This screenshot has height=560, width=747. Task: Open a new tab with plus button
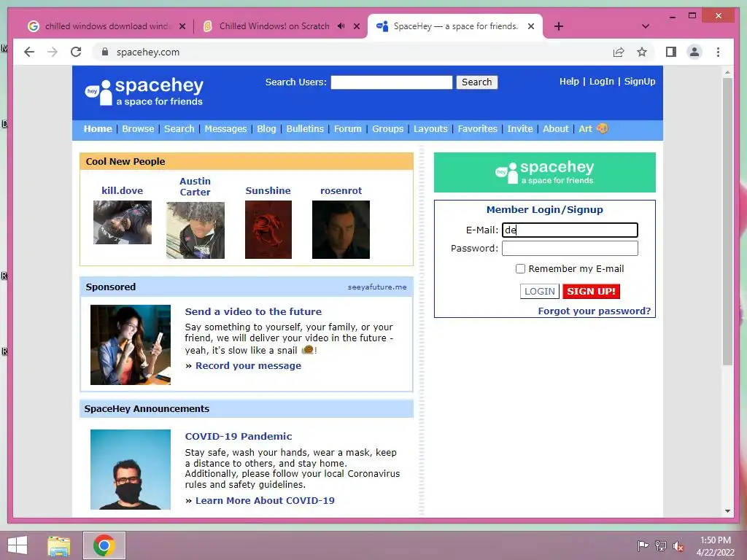559,26
